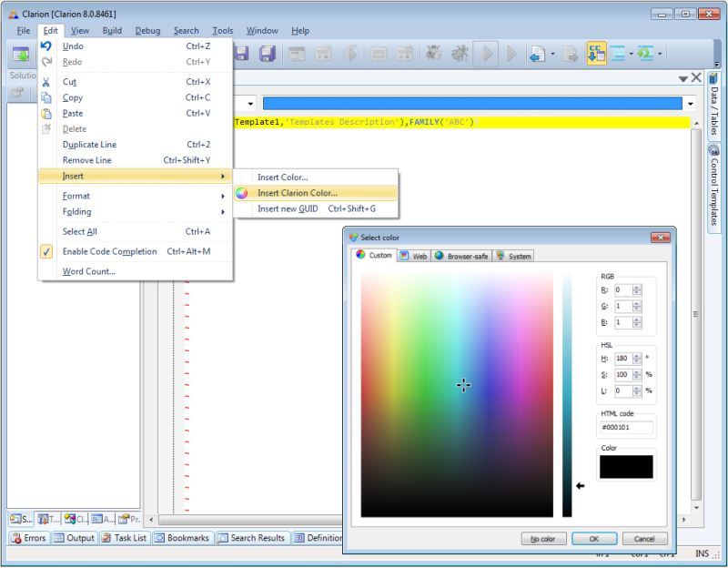Image resolution: width=728 pixels, height=568 pixels.
Task: Click the Undo arrow icon in Edit menu
Action: point(46,46)
